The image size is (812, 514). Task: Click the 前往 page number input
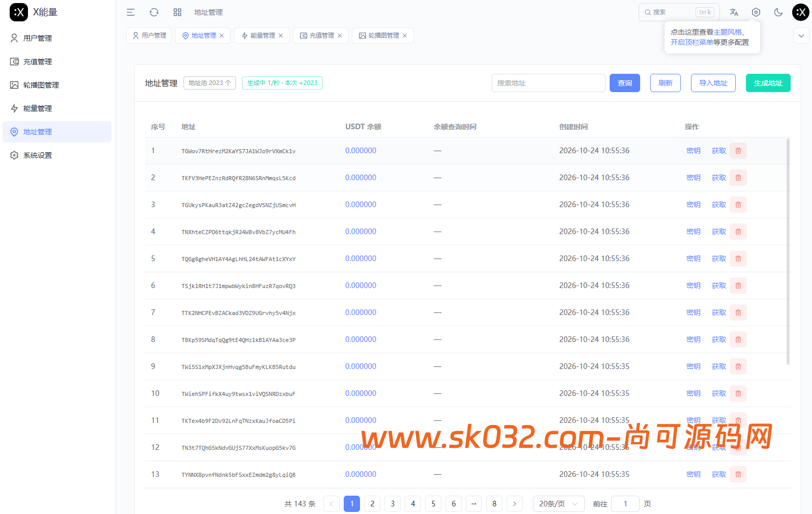(625, 504)
